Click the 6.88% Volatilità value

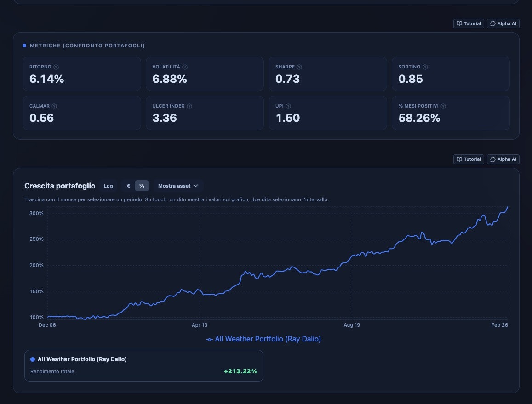170,79
